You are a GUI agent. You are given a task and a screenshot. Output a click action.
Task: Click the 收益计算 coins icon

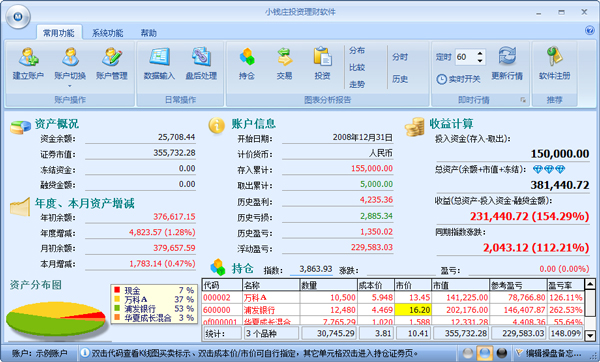tap(415, 127)
